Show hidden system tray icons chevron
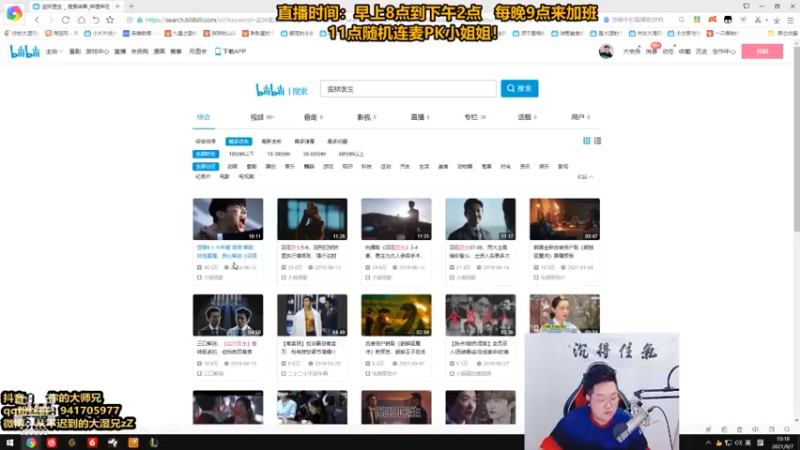The image size is (800, 450). pos(708,443)
